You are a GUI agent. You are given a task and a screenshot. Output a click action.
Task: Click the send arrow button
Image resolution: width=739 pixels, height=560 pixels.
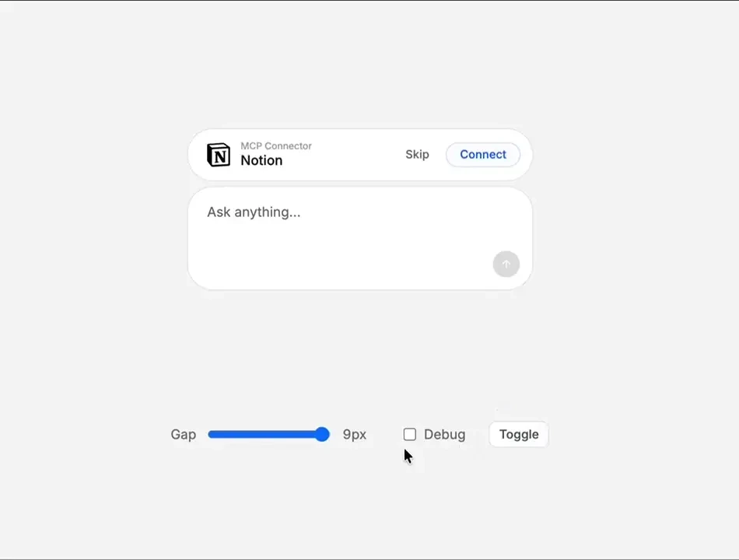(x=506, y=264)
